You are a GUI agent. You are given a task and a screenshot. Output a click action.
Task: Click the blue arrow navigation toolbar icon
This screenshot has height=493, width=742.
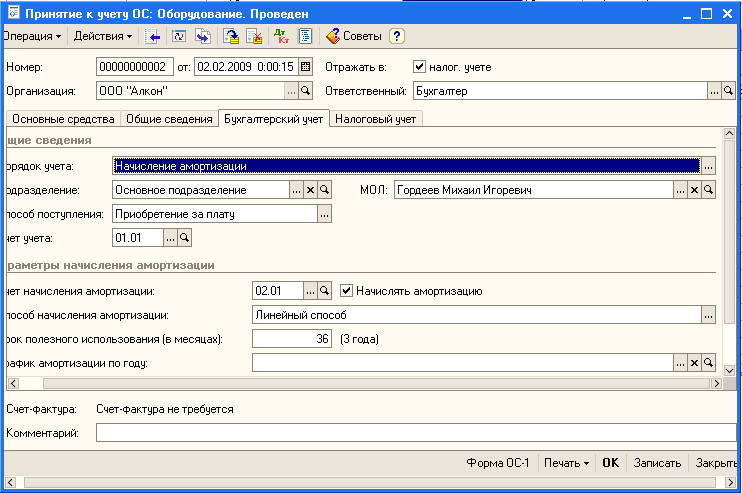pos(153,36)
